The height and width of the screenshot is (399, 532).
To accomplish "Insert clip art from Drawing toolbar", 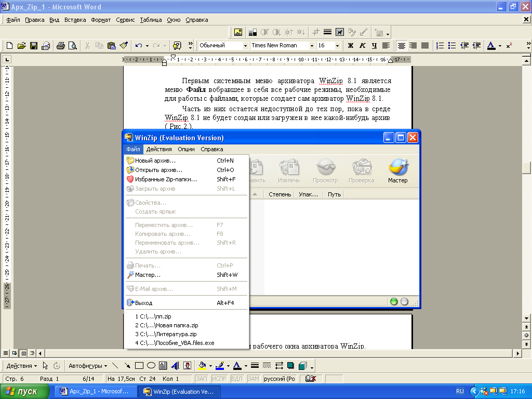I will (187, 366).
